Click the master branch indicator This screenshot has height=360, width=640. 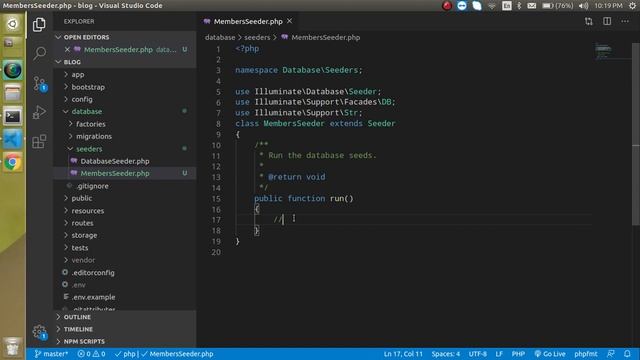tap(51, 354)
